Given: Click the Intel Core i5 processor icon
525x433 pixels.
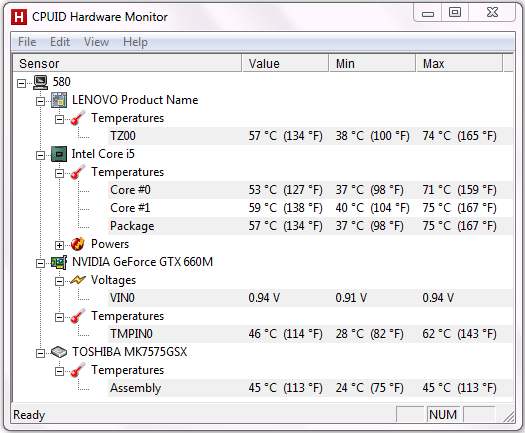Looking at the screenshot, I should [59, 154].
